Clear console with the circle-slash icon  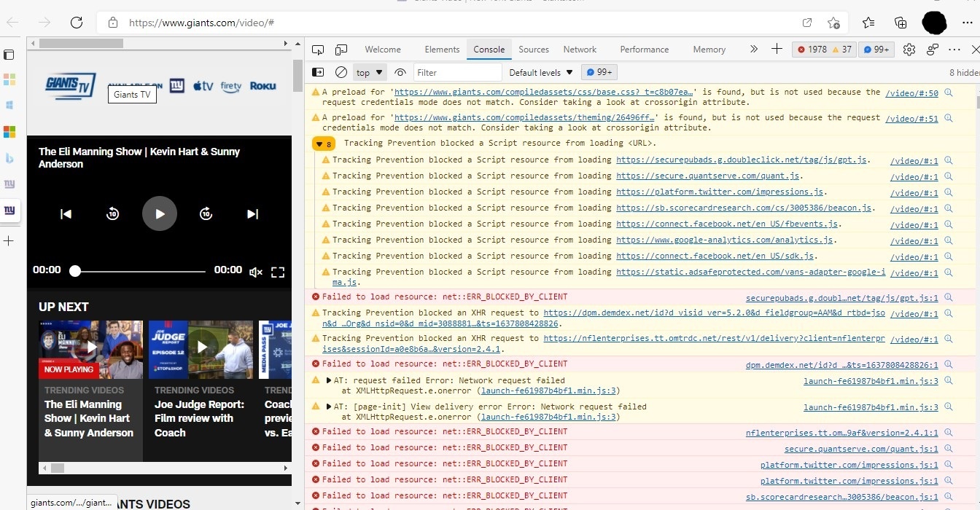pyautogui.click(x=341, y=72)
